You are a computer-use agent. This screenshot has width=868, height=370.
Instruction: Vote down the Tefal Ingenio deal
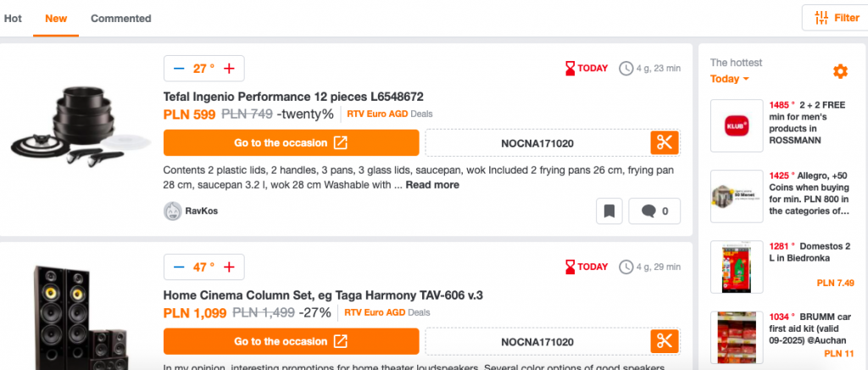(x=178, y=69)
